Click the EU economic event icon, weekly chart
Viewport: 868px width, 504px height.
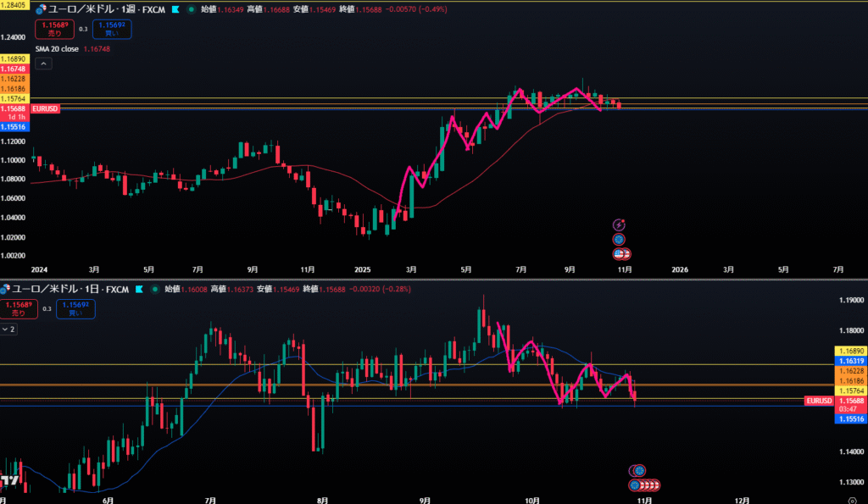click(x=620, y=240)
